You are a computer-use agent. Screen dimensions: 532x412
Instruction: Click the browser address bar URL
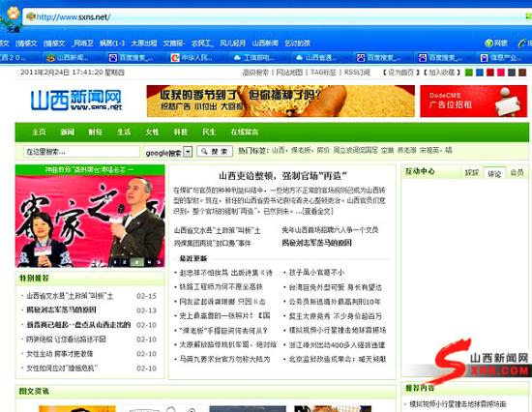point(74,16)
